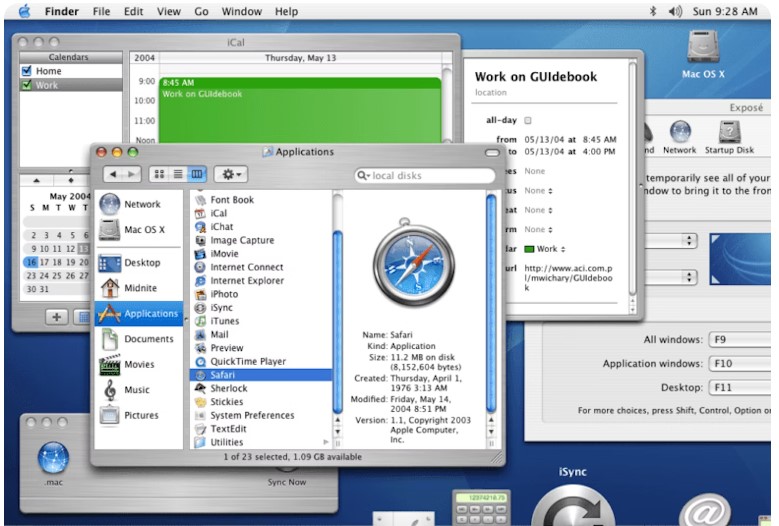The height and width of the screenshot is (526, 779).
Task: Toggle the all-day checkbox in event info
Action: coord(528,120)
